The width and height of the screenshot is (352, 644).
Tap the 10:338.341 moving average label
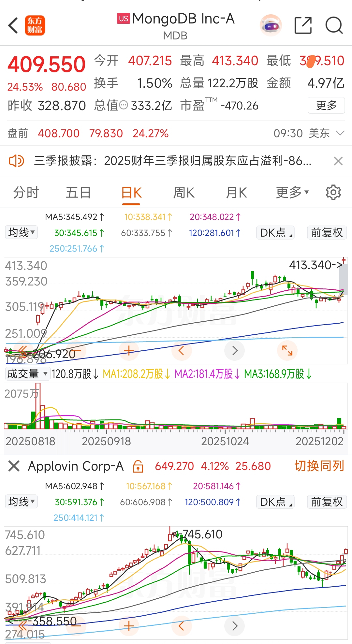[148, 217]
